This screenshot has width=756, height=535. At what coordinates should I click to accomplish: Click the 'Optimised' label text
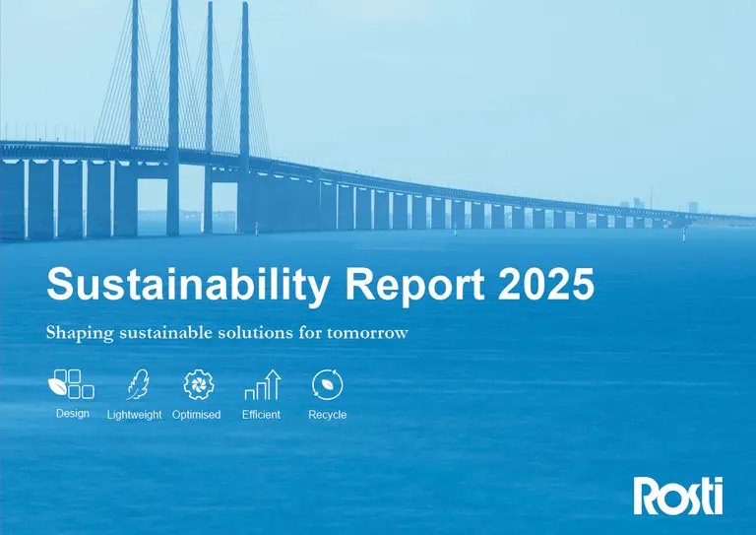(x=196, y=415)
